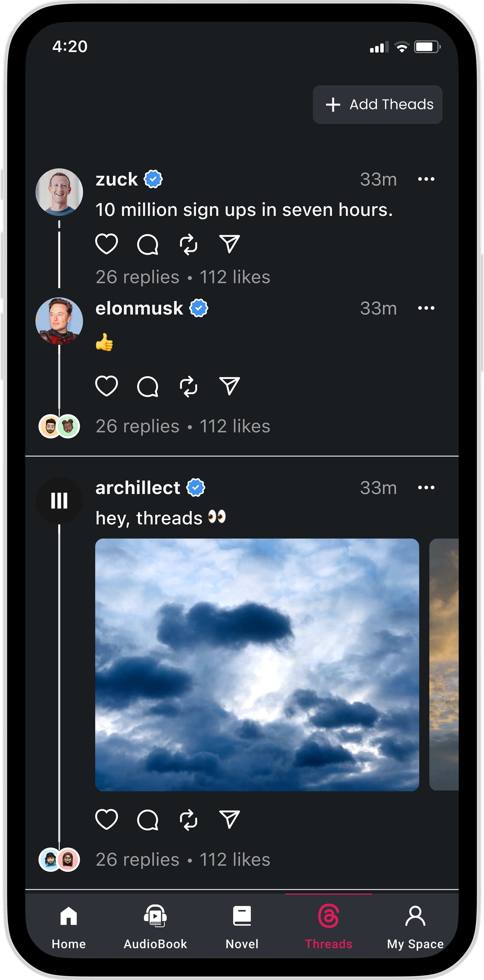Like elonmusk's thumbs-up reply
This screenshot has width=484, height=980.
pyautogui.click(x=106, y=386)
